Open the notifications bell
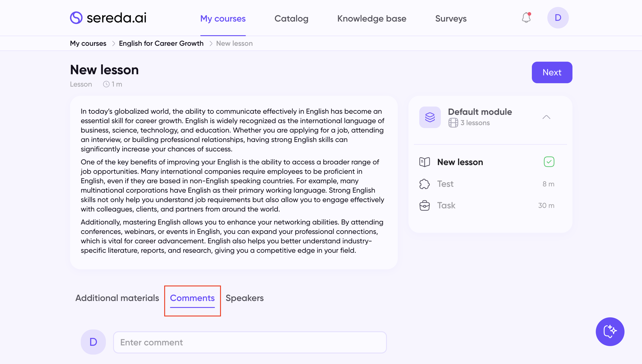The image size is (642, 364). click(526, 18)
